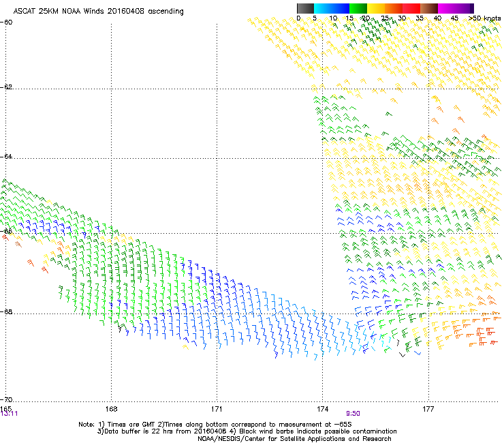Viewport: 504px width, 443px height.
Task: Click the gray 0-5 knots color segment
Action: pos(305,8)
